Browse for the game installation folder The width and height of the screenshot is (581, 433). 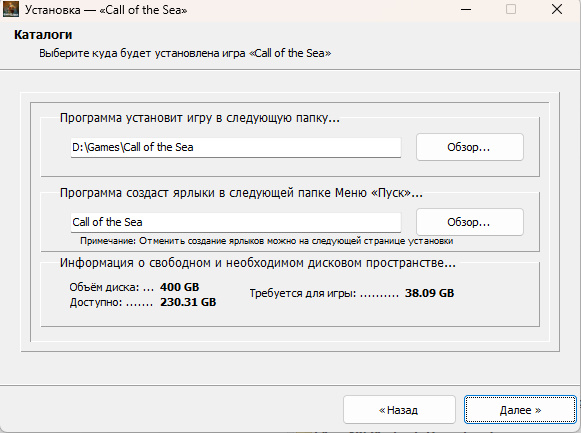click(469, 147)
